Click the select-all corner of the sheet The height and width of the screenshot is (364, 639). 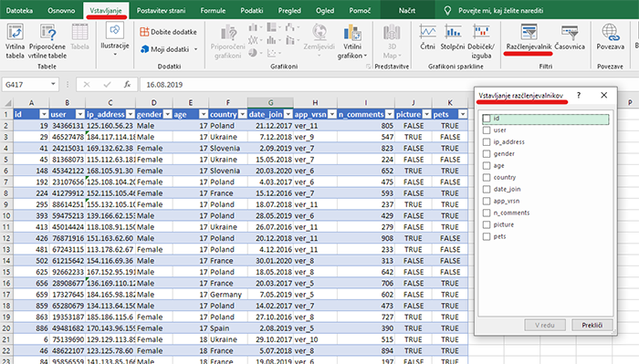pos(7,102)
